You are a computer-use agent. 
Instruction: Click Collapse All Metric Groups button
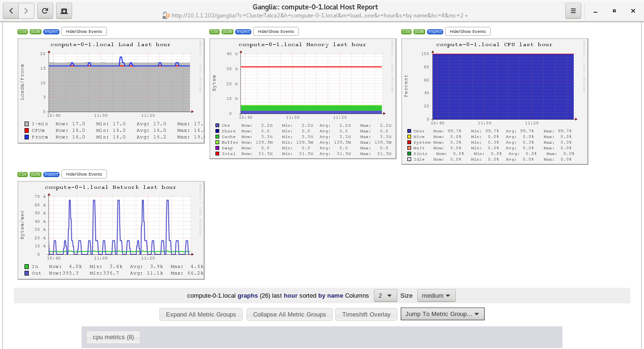point(289,314)
